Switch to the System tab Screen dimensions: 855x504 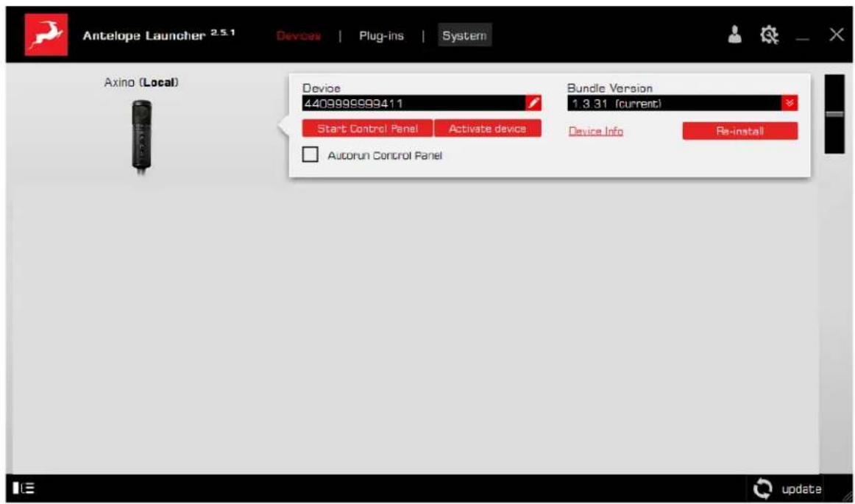click(464, 35)
